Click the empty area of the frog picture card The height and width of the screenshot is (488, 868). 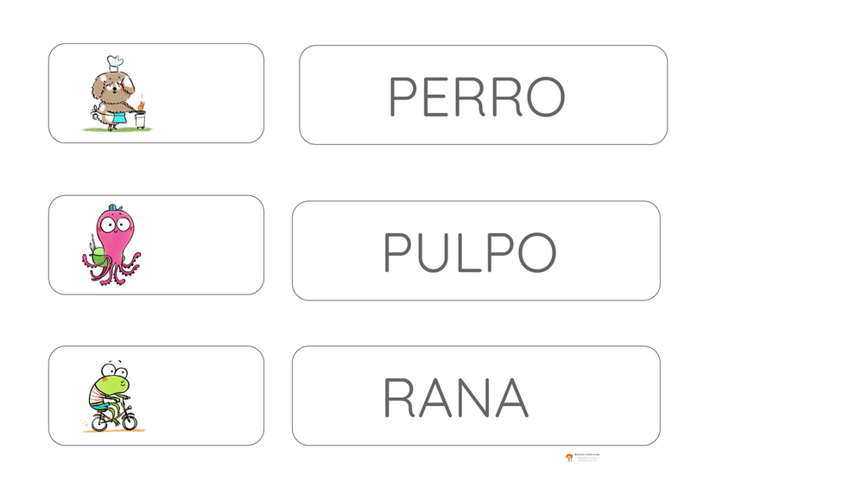pyautogui.click(x=205, y=396)
